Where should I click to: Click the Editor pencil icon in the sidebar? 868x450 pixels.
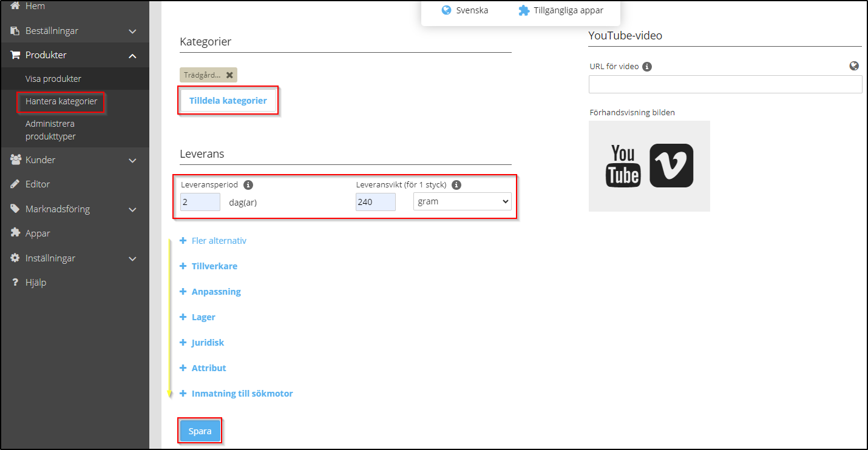[15, 184]
